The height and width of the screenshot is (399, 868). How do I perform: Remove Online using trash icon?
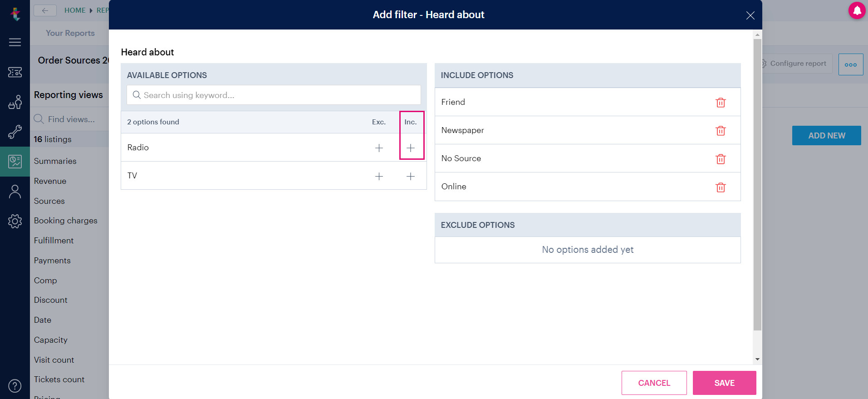click(721, 187)
